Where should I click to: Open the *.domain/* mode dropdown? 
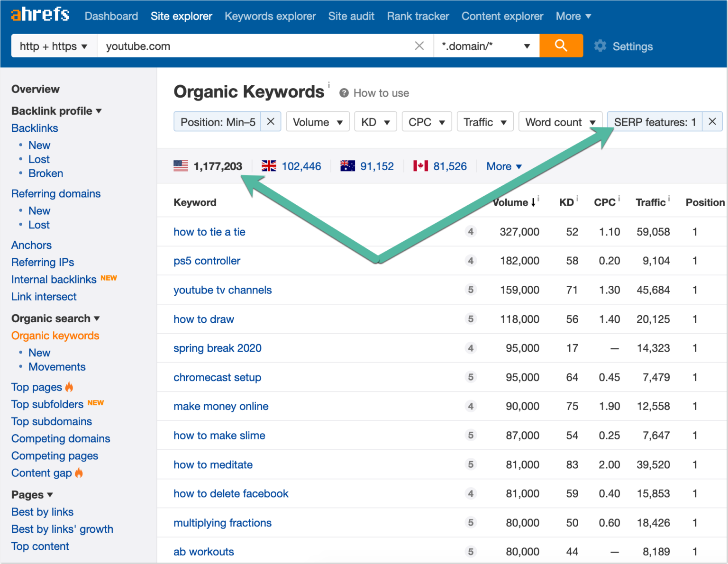pos(486,46)
